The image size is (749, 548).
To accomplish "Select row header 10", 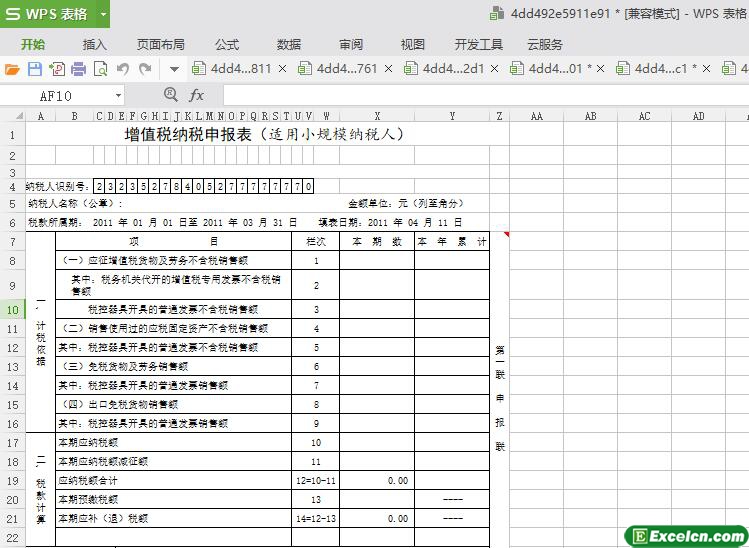I will (12, 310).
